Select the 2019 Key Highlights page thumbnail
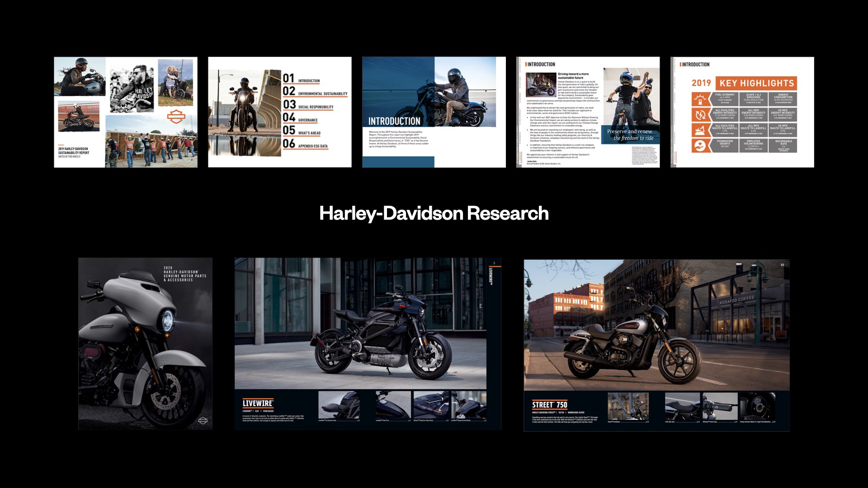The height and width of the screenshot is (488, 868). tap(742, 112)
